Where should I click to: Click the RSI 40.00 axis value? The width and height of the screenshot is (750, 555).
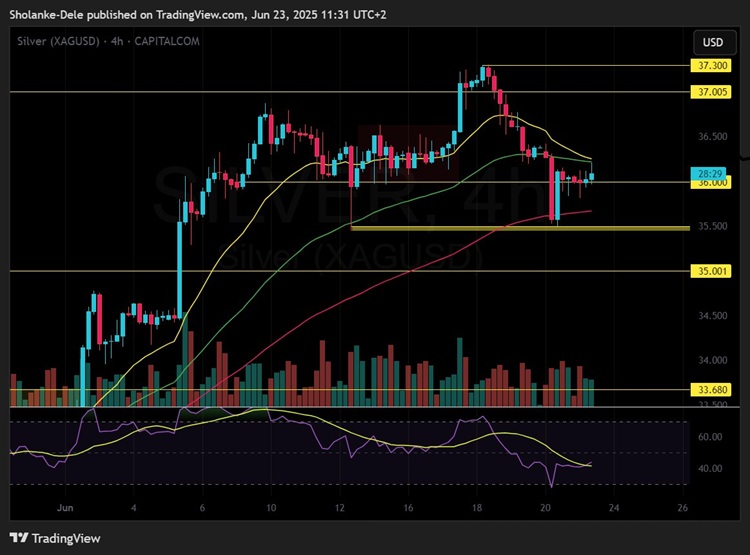(710, 468)
